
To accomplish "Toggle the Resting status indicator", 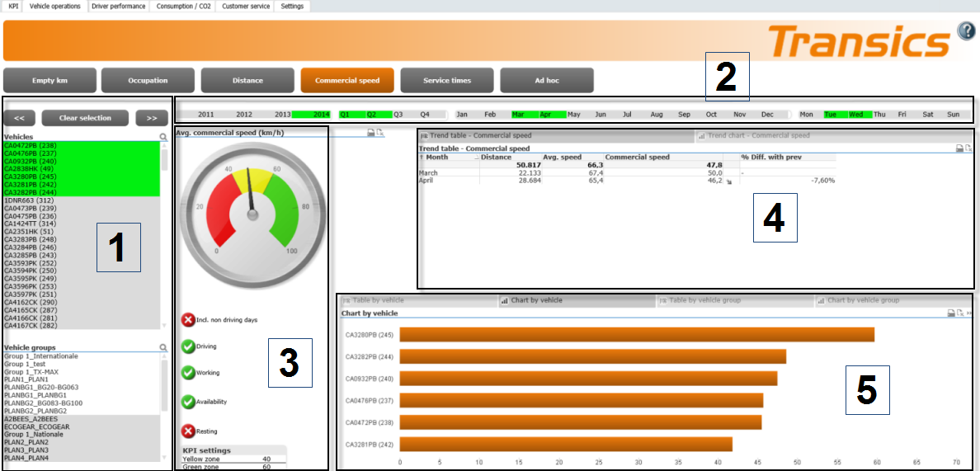I will point(188,431).
